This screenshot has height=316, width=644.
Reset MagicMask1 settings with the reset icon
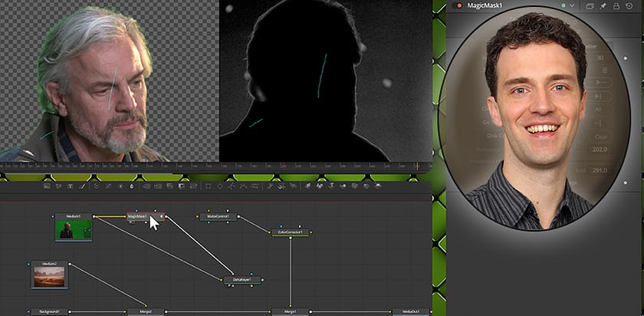pyautogui.click(x=629, y=6)
